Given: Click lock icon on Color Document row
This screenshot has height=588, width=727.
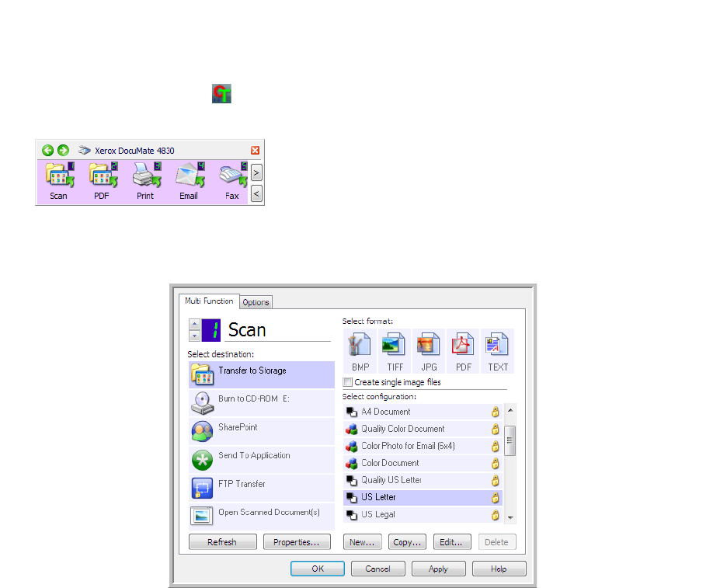Looking at the screenshot, I should pyautogui.click(x=496, y=463).
